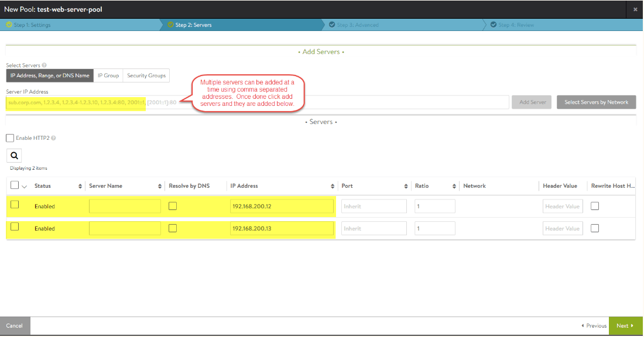Click Server Name field for 192.168.200.13

coord(125,228)
